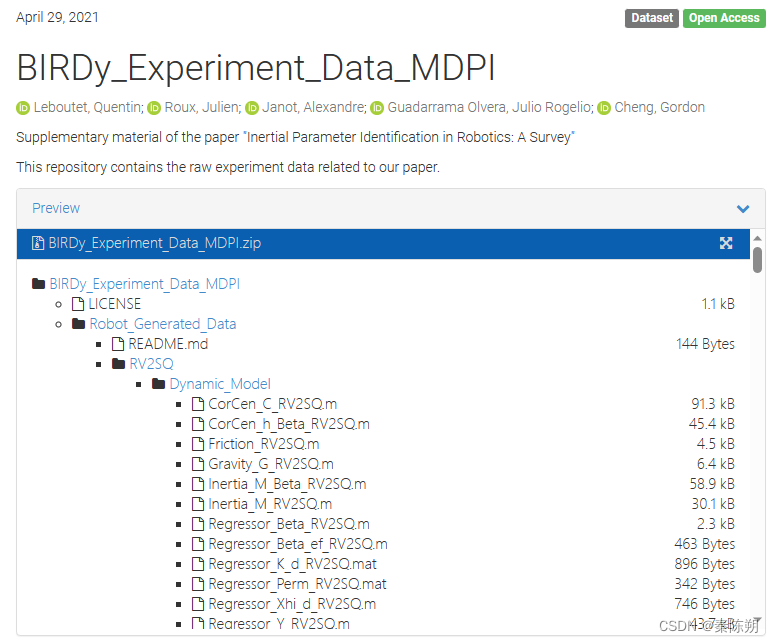The image size is (773, 643).
Task: Click ORCID icon beside Guadarrama Olvera
Action: coord(377,107)
